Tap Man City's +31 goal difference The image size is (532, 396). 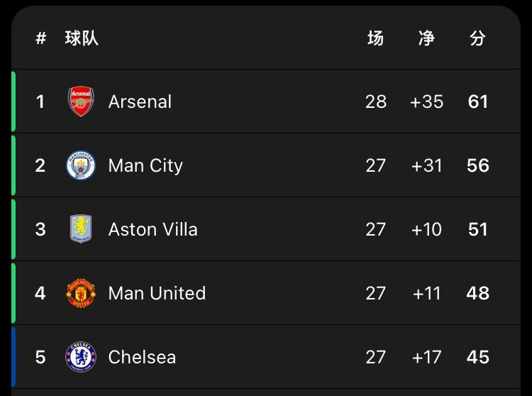[x=426, y=165]
